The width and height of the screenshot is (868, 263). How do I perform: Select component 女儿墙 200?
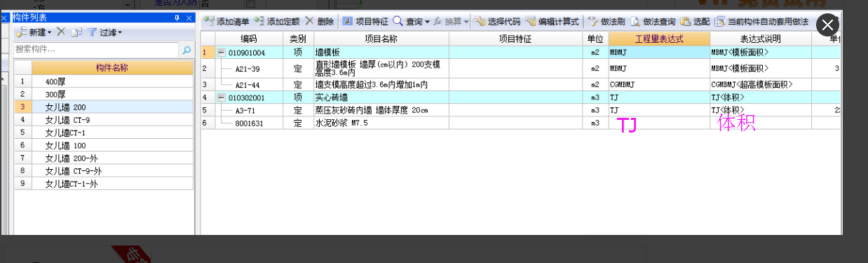(111, 107)
